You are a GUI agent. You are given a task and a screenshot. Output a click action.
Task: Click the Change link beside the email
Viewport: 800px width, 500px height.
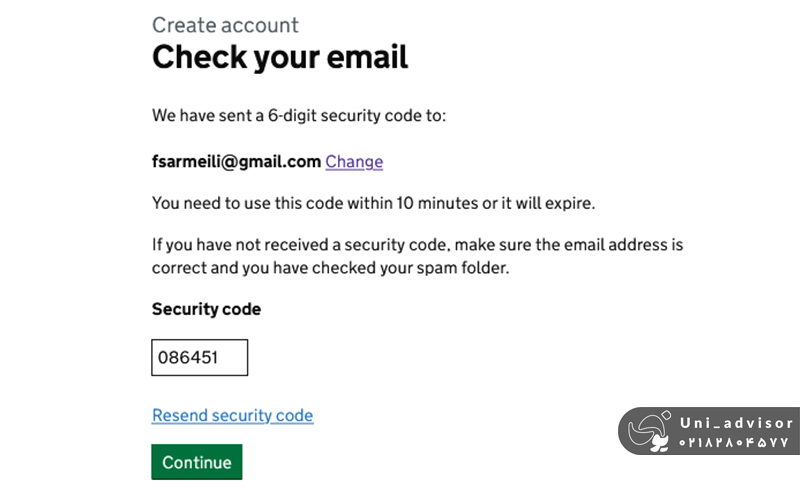pos(354,161)
